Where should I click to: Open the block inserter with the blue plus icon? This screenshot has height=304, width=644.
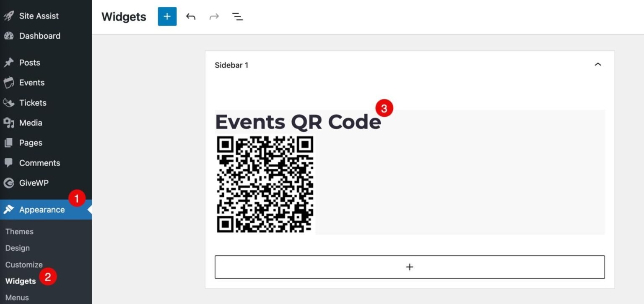[167, 16]
